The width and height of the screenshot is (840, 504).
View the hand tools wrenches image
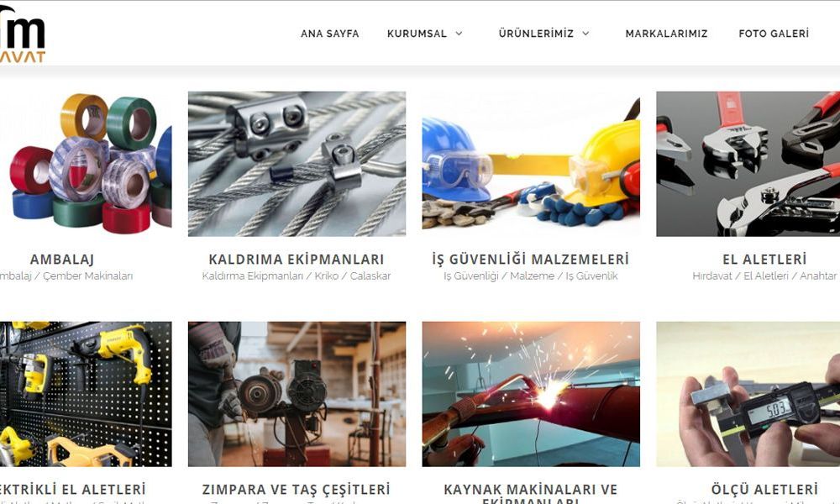(x=748, y=164)
